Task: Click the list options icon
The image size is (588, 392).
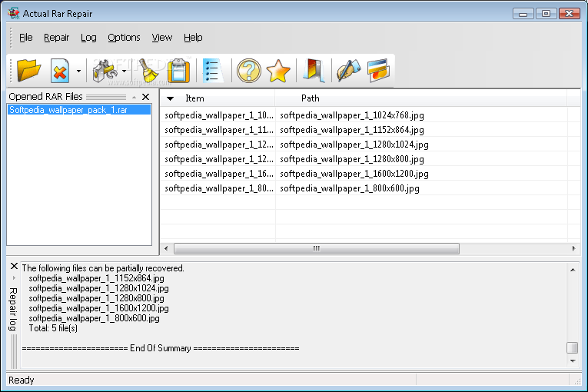Action: coord(213,70)
